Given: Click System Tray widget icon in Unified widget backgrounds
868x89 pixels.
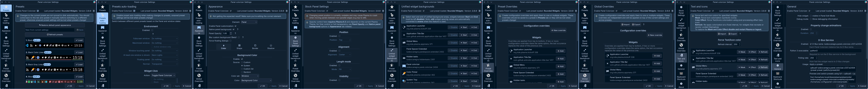Looking at the screenshot, I should coord(404,81).
